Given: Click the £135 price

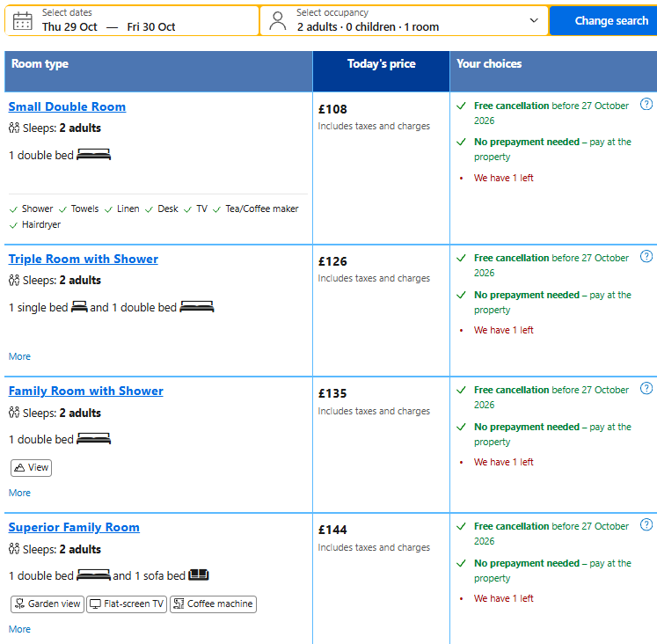Looking at the screenshot, I should point(332,393).
